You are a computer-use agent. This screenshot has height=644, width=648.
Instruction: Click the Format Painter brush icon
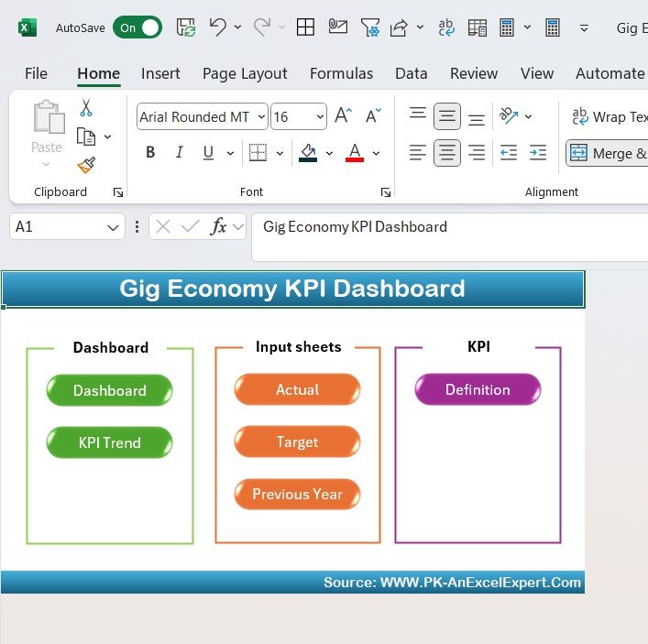(86, 165)
